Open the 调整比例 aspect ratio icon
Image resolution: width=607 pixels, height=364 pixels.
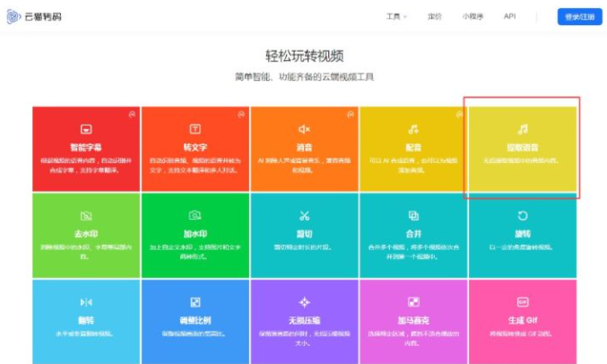(x=195, y=302)
